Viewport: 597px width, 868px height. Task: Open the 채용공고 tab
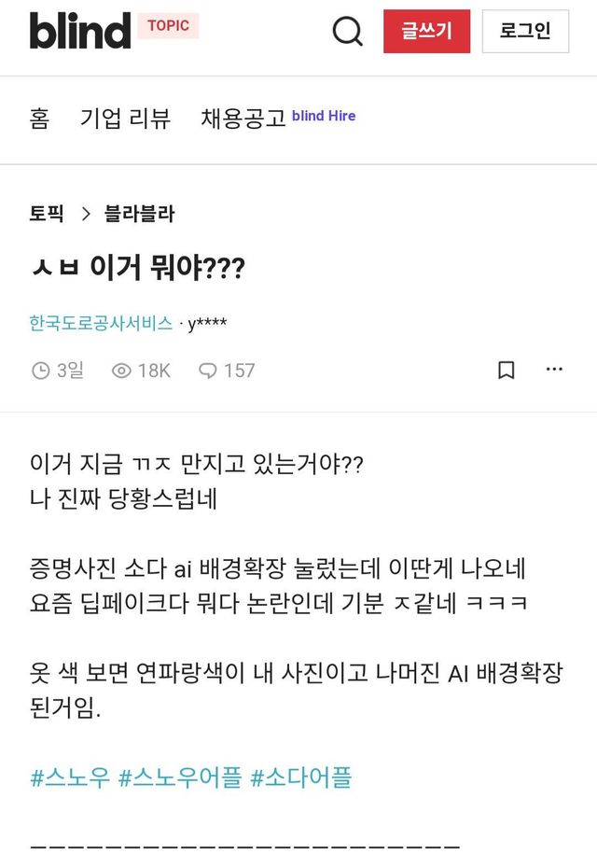[x=243, y=119]
